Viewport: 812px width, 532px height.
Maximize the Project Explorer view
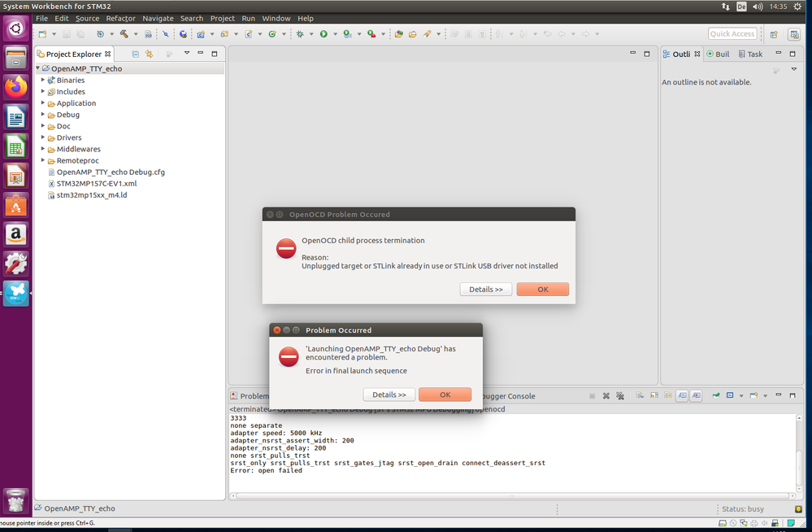[x=215, y=54]
